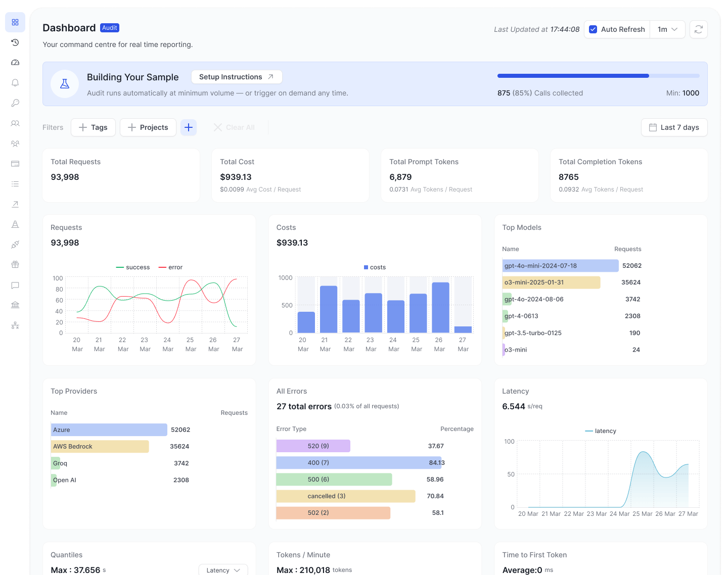
Task: Click the gift box sidebar icon
Action: tap(15, 265)
